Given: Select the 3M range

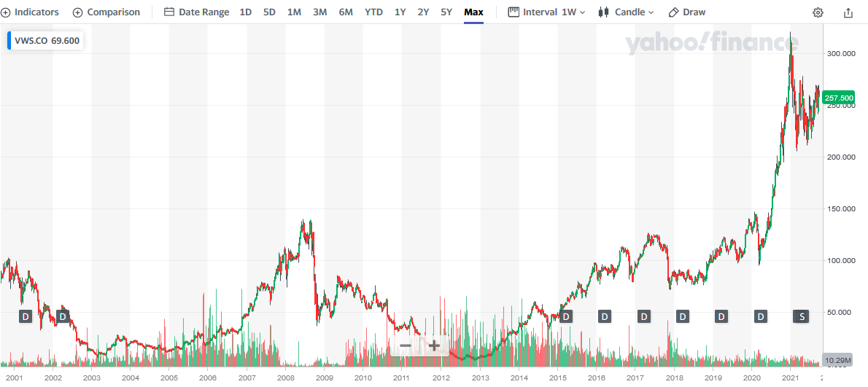Looking at the screenshot, I should 319,12.
